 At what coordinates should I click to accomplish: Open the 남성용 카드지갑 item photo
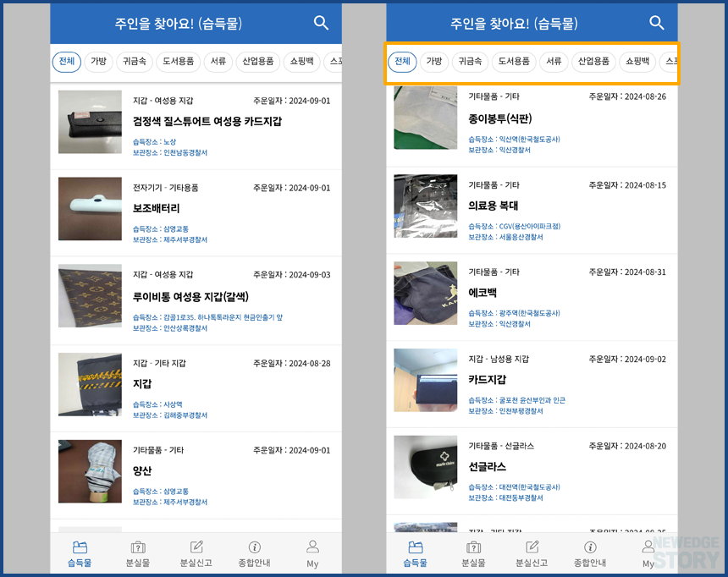click(425, 380)
